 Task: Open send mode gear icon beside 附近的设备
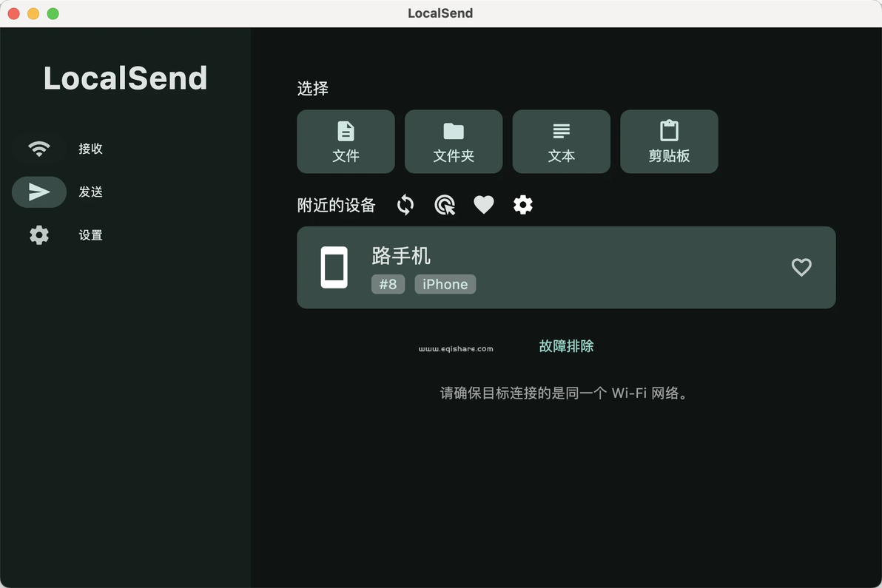coord(523,205)
